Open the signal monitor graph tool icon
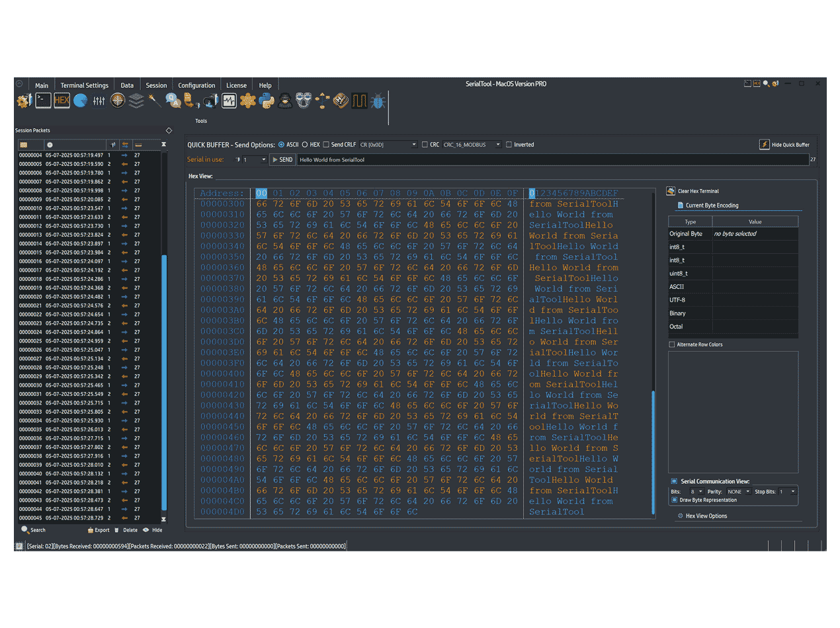840x628 pixels. coord(229,101)
